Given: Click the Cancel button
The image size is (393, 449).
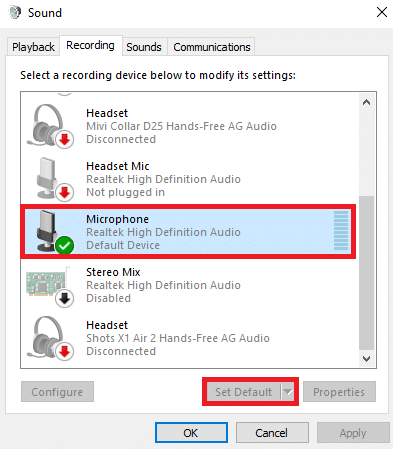Looking at the screenshot, I should point(272,433).
